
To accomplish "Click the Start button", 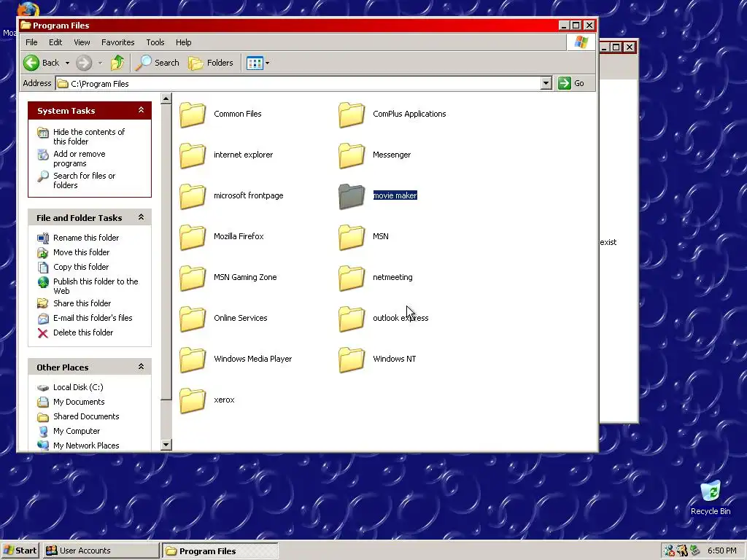I will pyautogui.click(x=20, y=551).
